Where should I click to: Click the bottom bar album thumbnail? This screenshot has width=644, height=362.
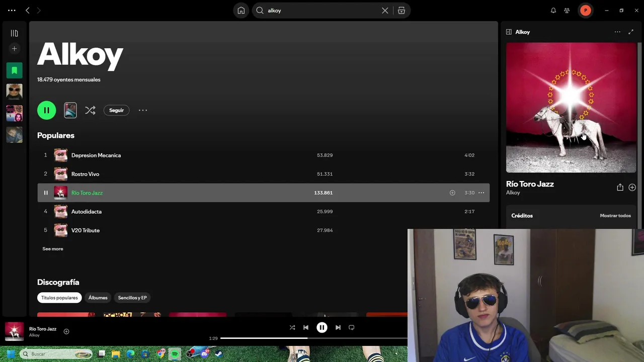tap(15, 331)
